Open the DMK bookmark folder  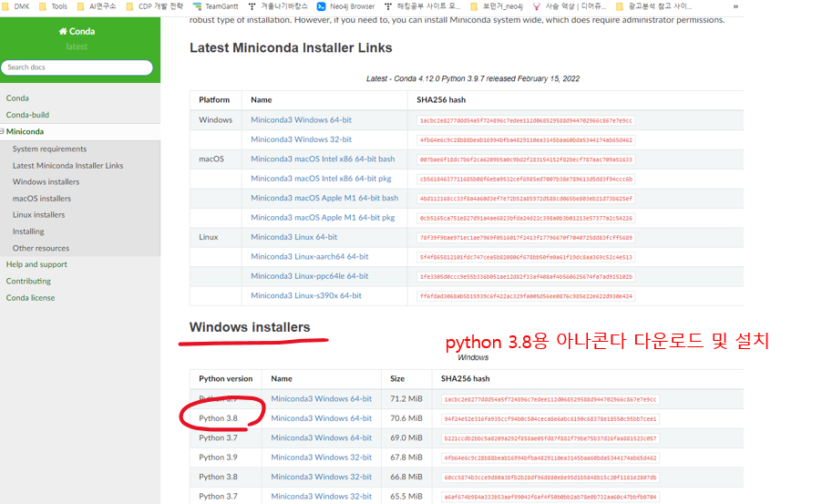pos(15,6)
